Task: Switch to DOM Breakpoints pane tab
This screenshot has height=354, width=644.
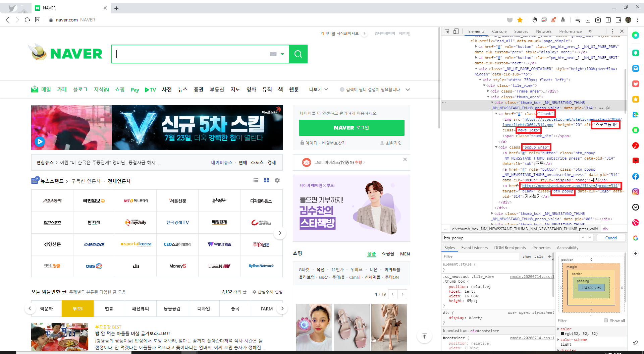Action: pyautogui.click(x=510, y=248)
